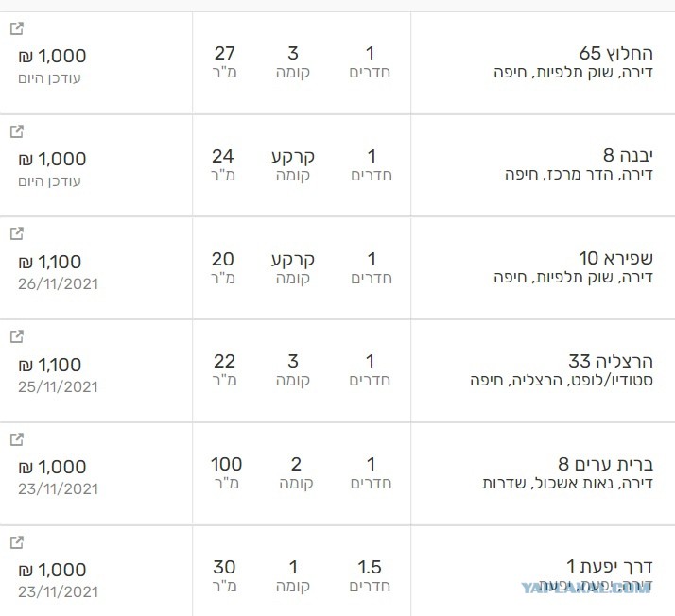Viewport: 675px width, 616px height.
Task: Click the floor 2 value in ברית ערים row
Action: [x=296, y=464]
